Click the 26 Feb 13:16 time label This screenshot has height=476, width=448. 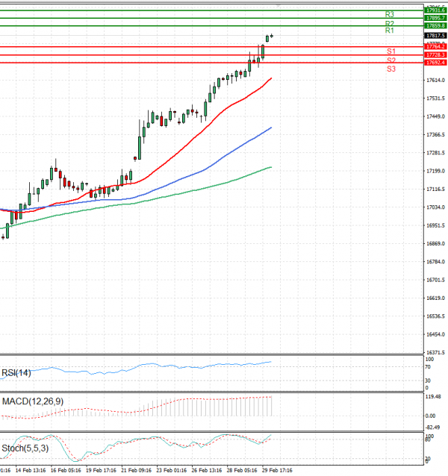coord(207,470)
